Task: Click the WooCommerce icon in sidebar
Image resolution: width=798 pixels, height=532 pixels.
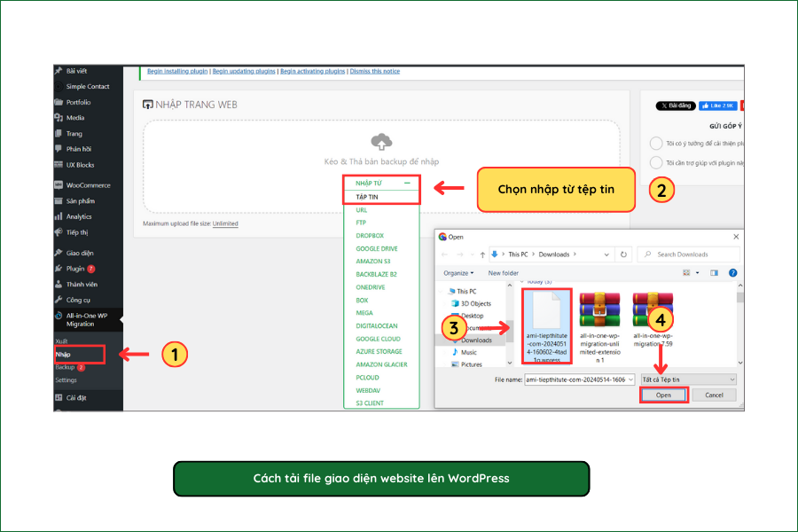Action: click(x=59, y=185)
